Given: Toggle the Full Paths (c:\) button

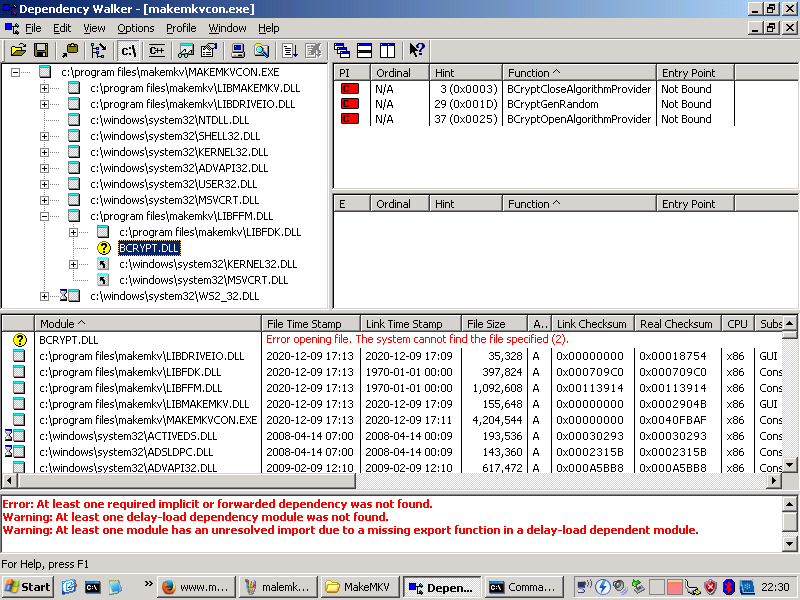Looking at the screenshot, I should click(128, 50).
